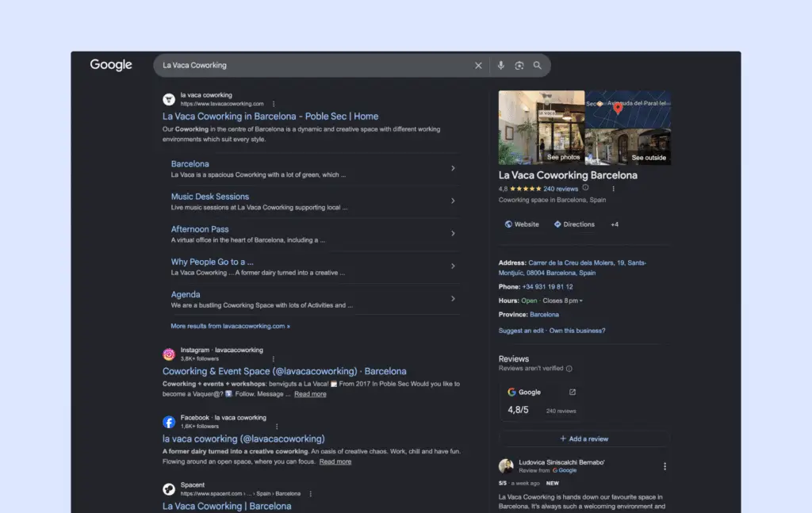
Task: Click reviewer name Ludovica Siniscalchi Bernabo'
Action: click(x=561, y=462)
